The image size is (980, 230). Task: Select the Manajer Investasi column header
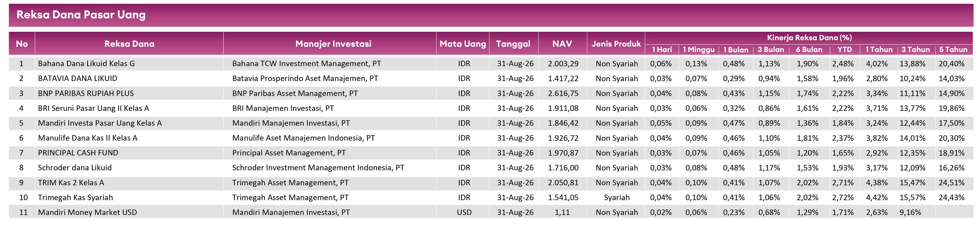coord(333,44)
